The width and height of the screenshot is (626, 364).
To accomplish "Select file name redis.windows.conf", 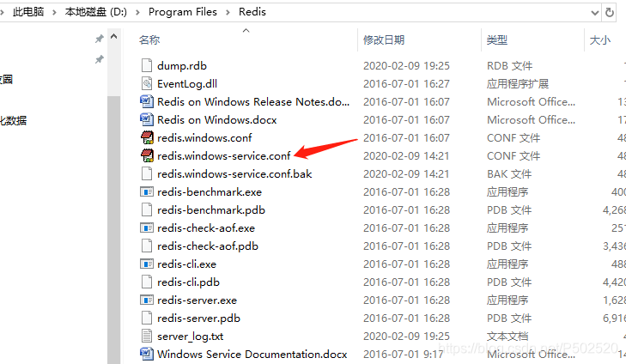I will (204, 137).
